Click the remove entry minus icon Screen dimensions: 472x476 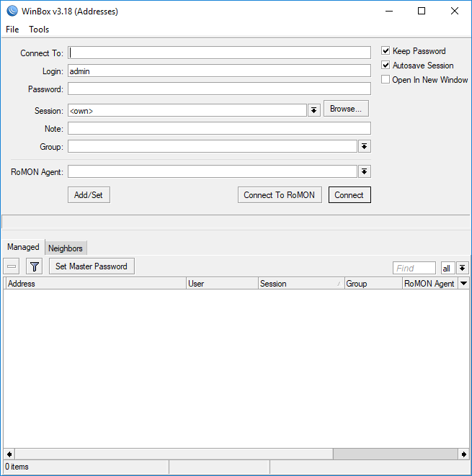pos(12,266)
